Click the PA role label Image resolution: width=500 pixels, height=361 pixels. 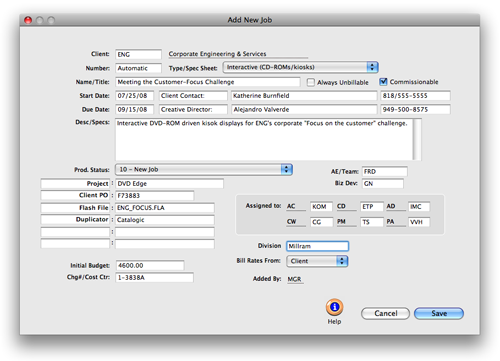coord(390,222)
